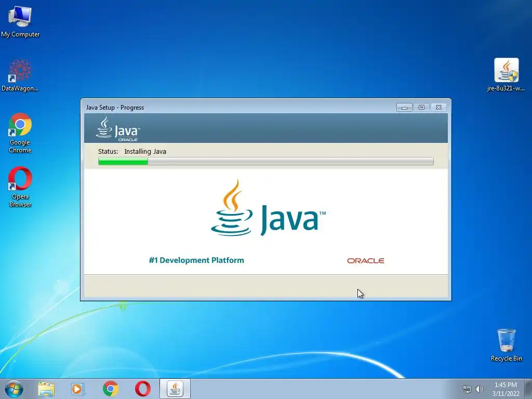Select the Google Chrome desktop shortcut

[20, 133]
